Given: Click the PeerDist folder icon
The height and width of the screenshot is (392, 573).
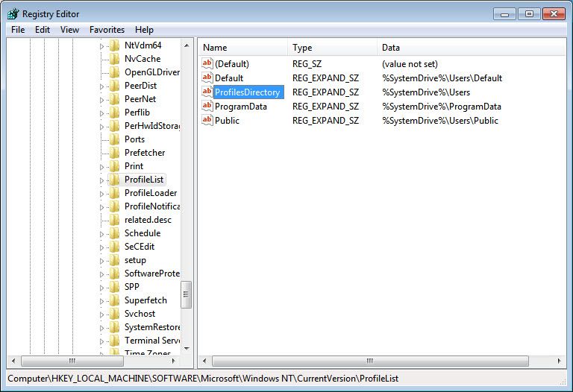Looking at the screenshot, I should point(114,86).
